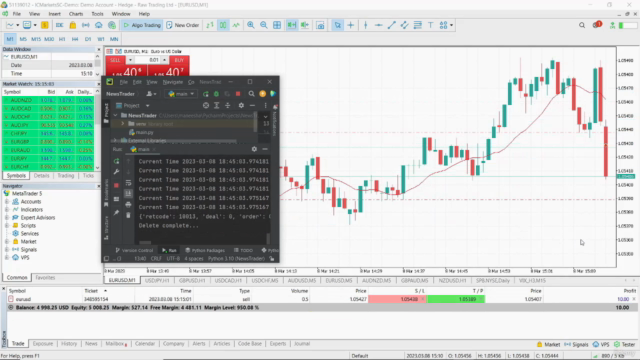Open Calendar tab in Toolbox
This screenshot has width=640, height=360.
(145, 344)
